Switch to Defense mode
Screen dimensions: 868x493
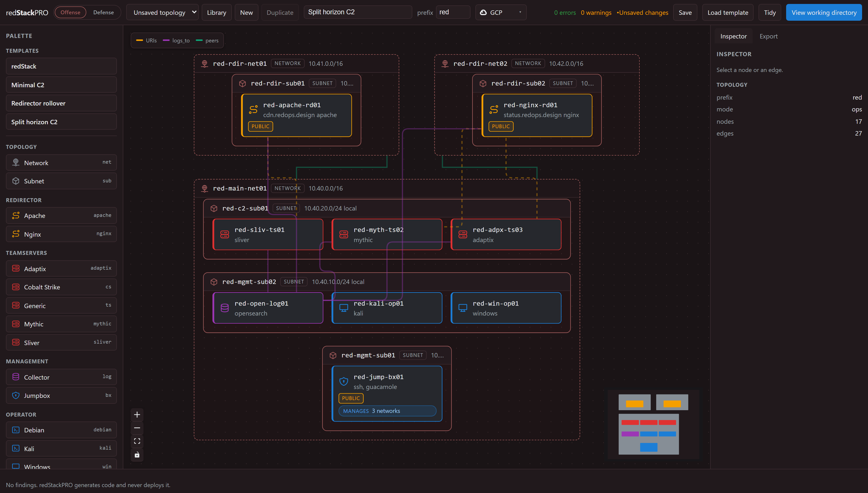tap(103, 13)
